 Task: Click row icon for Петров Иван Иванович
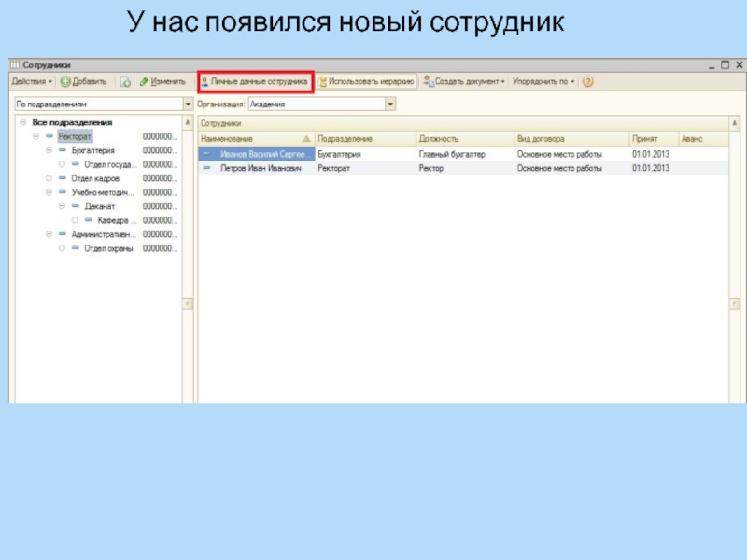(x=206, y=168)
